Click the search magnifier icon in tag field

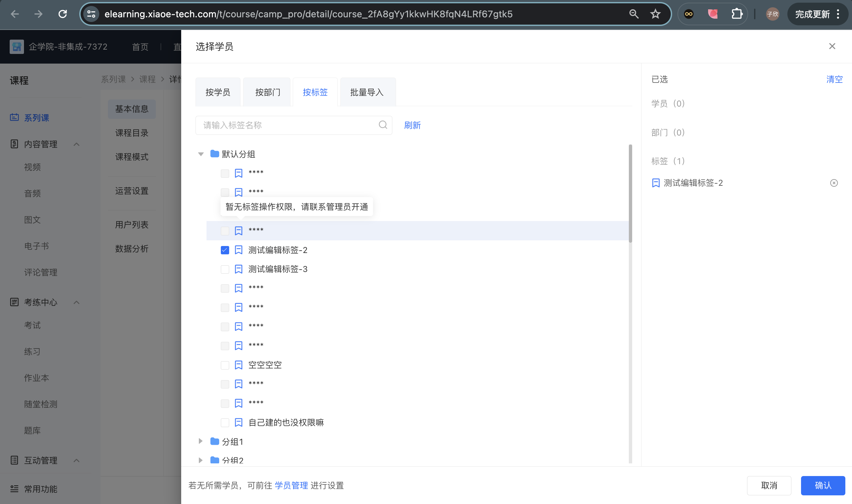[x=383, y=125]
